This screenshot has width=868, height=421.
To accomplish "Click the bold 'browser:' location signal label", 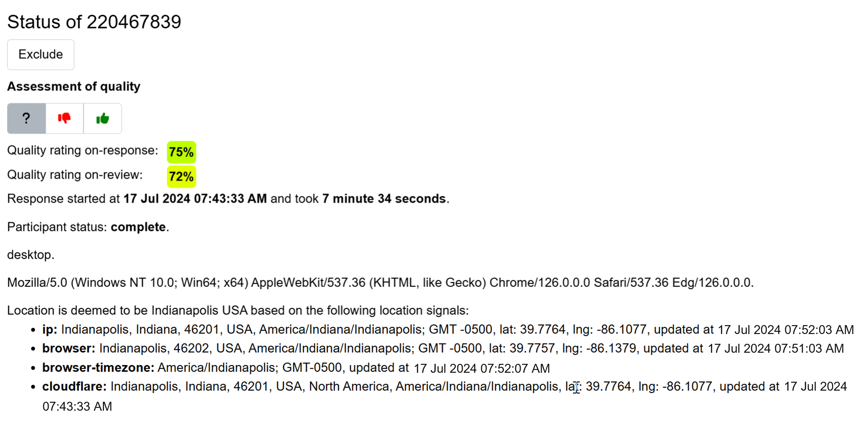I will point(69,348).
